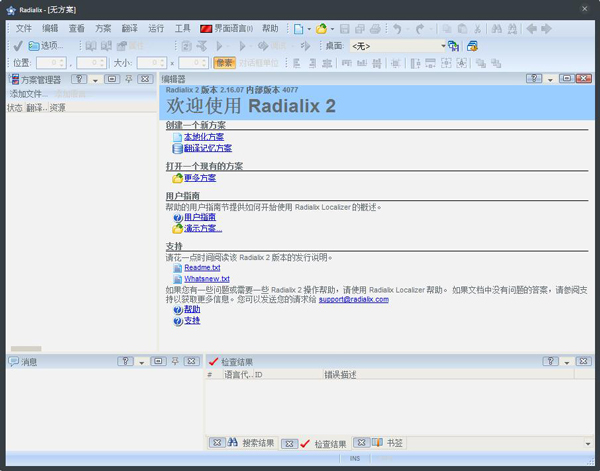The image size is (600, 471).
Task: Click horizontal scrollbar in 方案管理器 panel
Action: click(26, 349)
